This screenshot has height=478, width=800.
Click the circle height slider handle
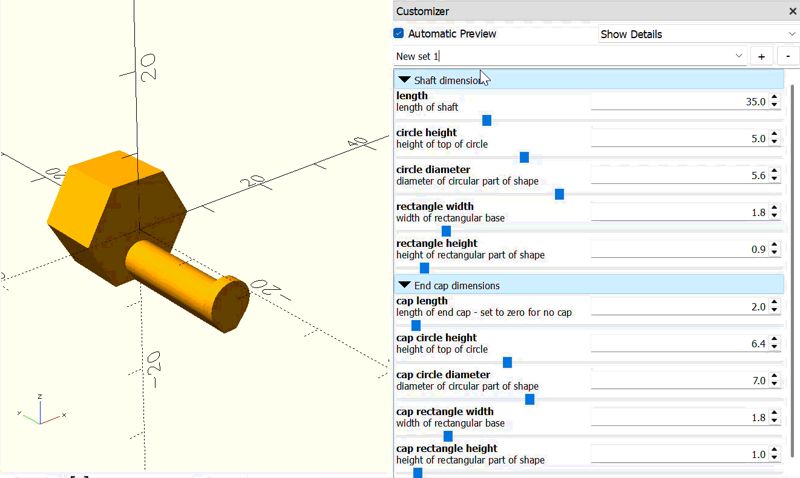pyautogui.click(x=524, y=157)
